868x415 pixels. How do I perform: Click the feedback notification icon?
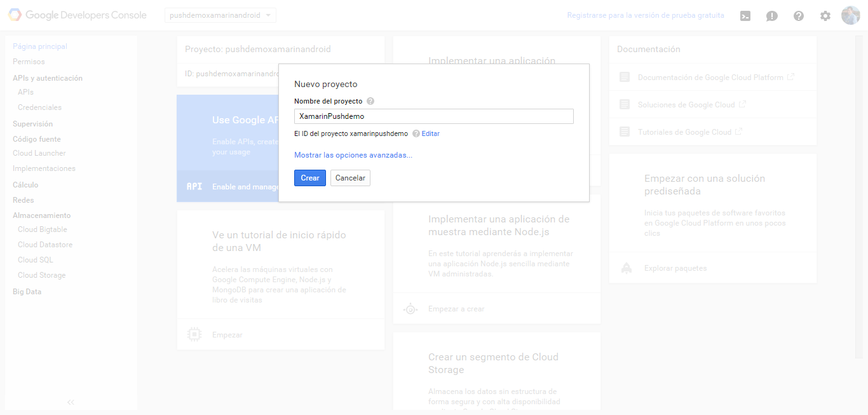pyautogui.click(x=772, y=16)
